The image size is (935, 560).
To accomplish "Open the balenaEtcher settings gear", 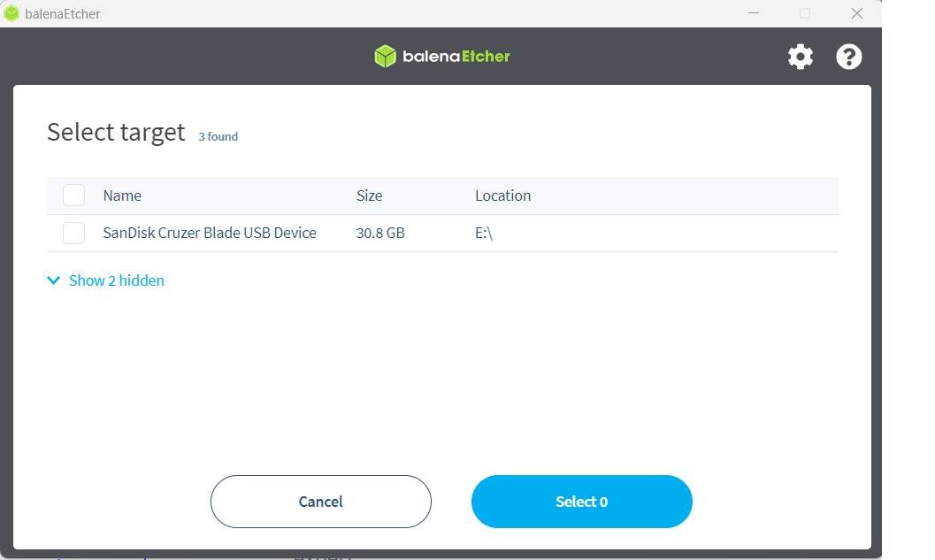I will point(801,58).
